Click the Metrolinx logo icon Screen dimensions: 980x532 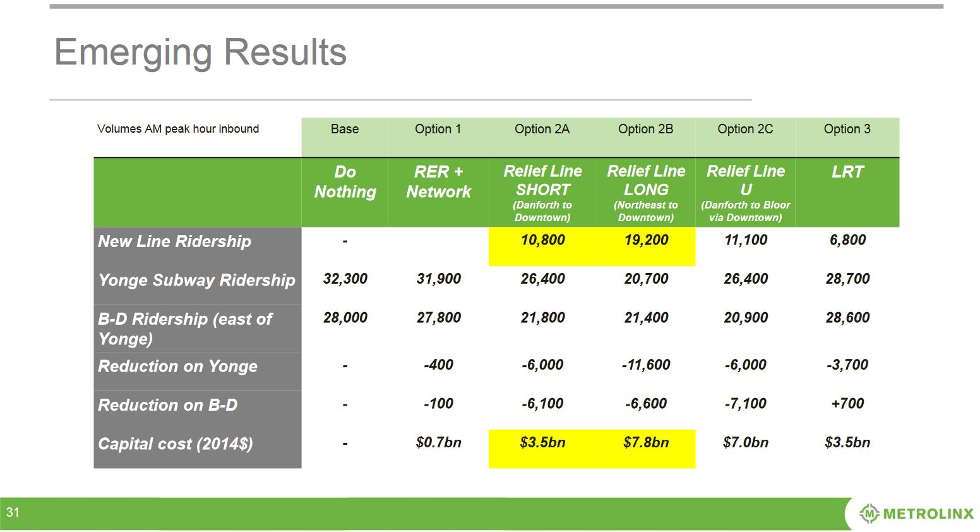[869, 514]
